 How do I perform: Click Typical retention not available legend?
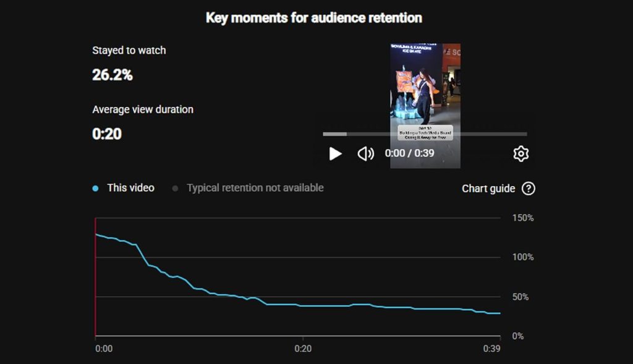[x=248, y=188]
